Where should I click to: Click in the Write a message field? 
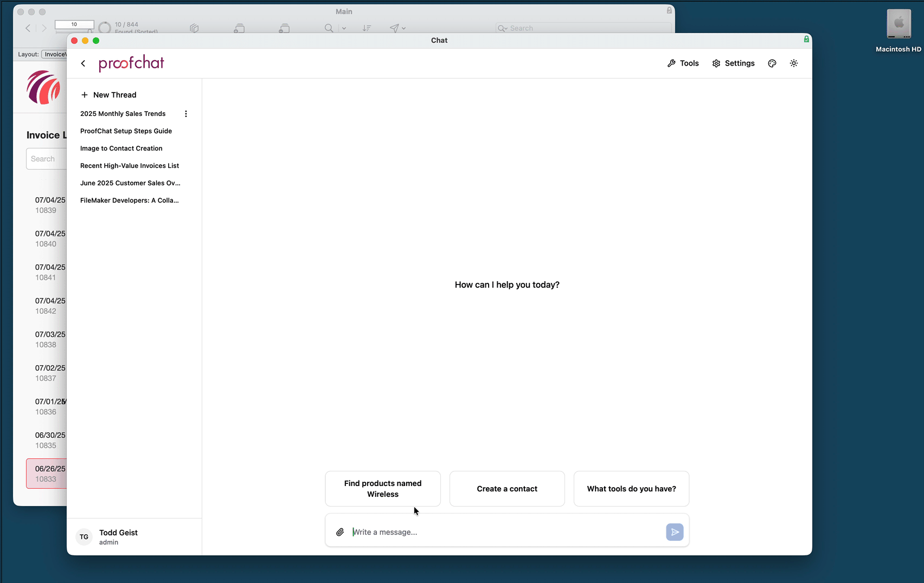tap(488, 532)
